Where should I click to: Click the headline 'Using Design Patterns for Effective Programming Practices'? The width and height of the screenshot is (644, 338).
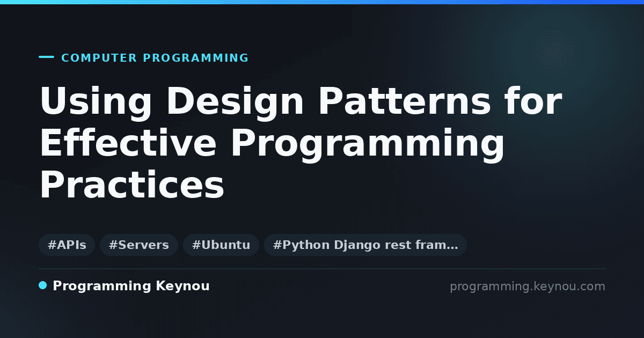coord(301,144)
